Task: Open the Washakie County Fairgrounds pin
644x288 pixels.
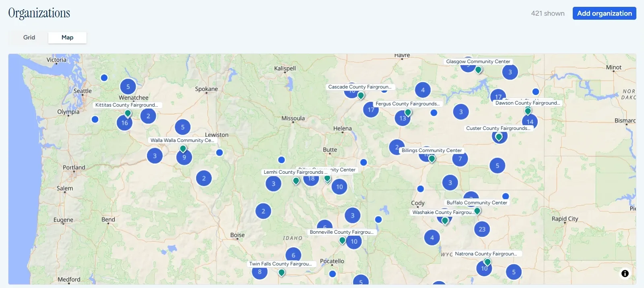Action: pos(445,220)
